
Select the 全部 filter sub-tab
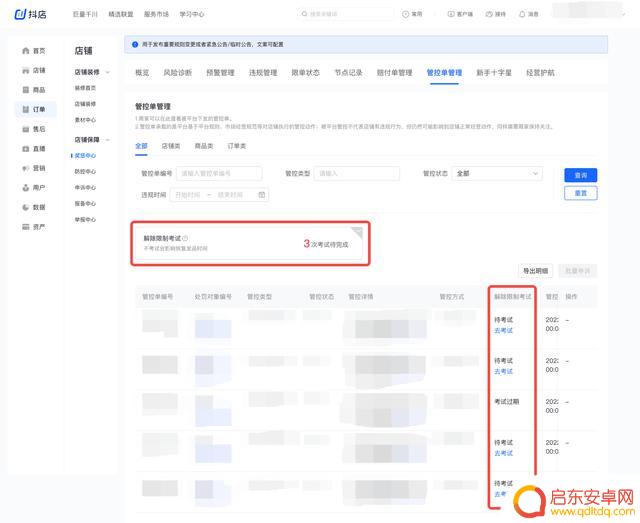click(141, 146)
